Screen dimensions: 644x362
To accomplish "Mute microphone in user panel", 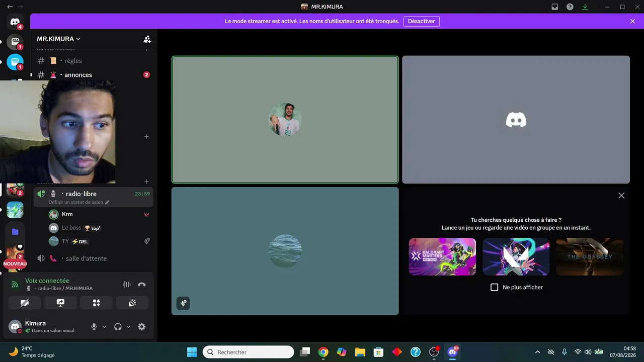I will (x=94, y=327).
